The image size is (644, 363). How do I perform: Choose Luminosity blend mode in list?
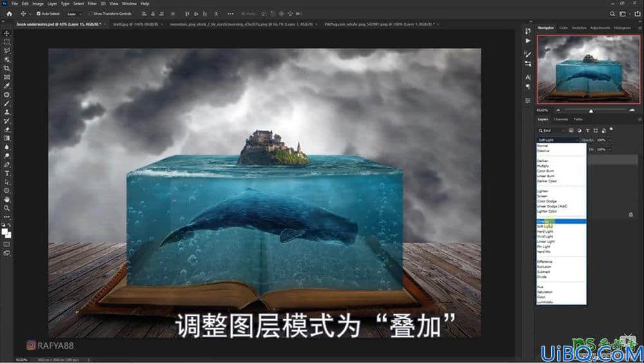pyautogui.click(x=561, y=302)
